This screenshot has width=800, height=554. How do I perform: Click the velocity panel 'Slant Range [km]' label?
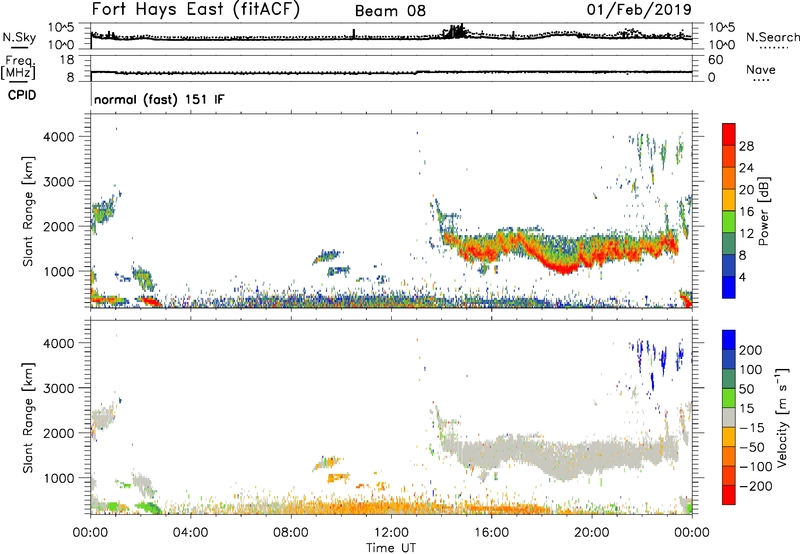[x=28, y=417]
